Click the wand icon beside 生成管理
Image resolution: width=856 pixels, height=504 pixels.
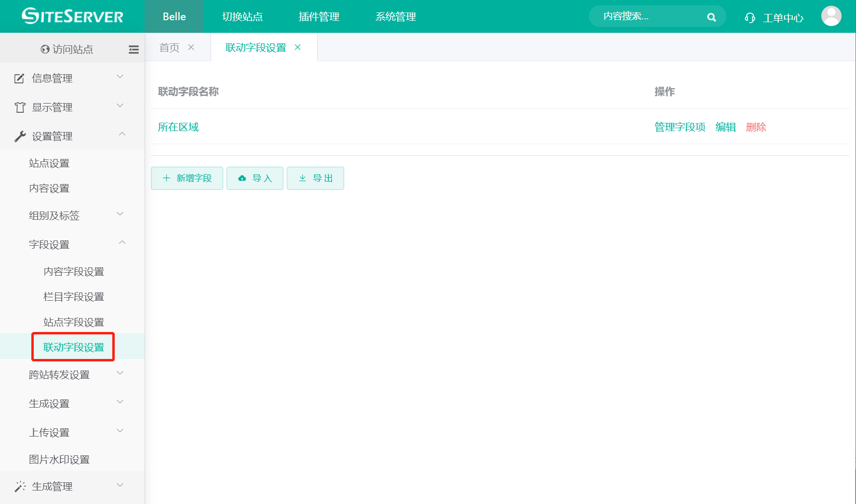point(20,486)
